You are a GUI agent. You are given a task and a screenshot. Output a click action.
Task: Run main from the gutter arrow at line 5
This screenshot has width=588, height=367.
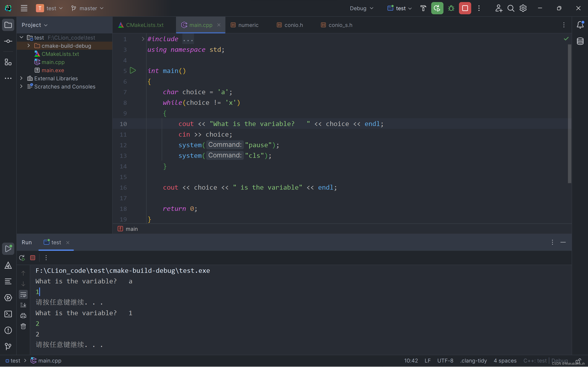click(x=133, y=70)
